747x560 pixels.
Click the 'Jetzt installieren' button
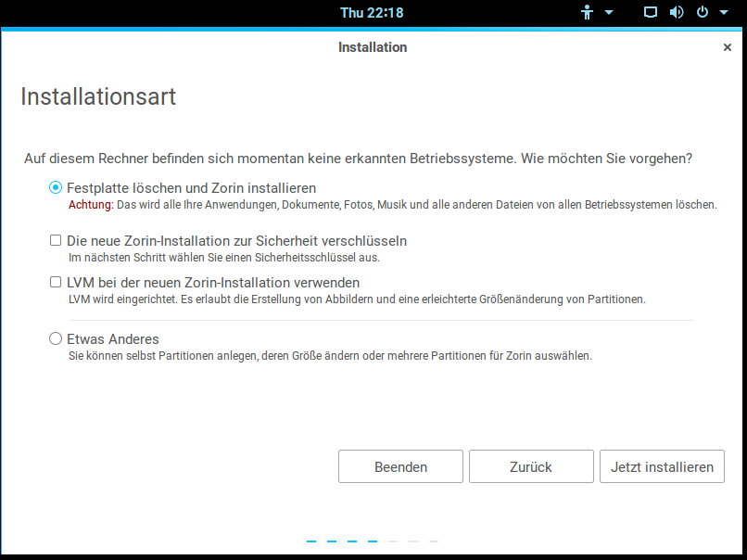pyautogui.click(x=662, y=467)
